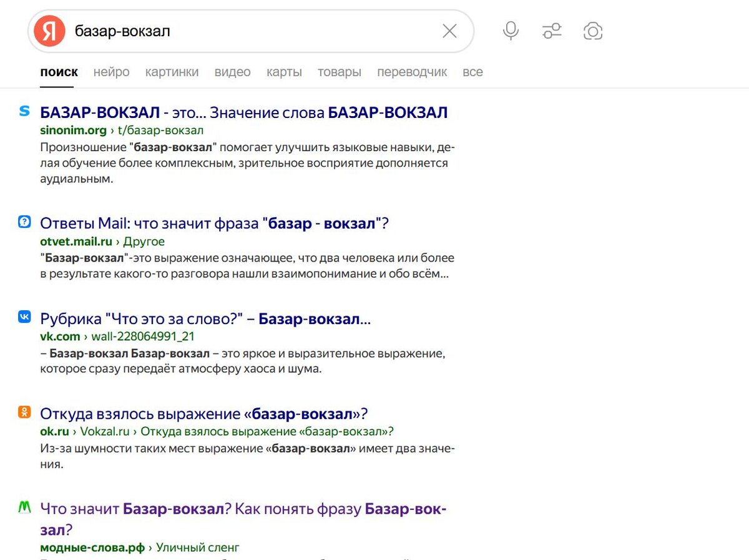Open Ответы Mail result title
This screenshot has height=560, width=749.
(214, 223)
